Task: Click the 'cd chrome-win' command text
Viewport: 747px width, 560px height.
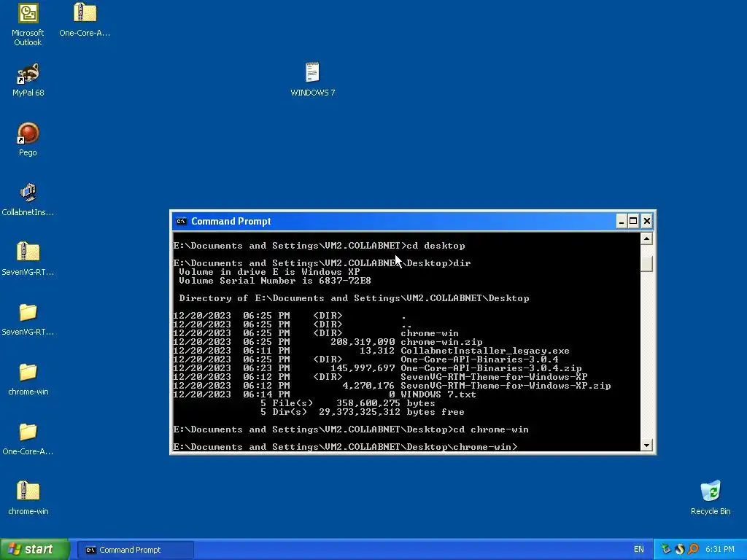Action: pos(491,429)
